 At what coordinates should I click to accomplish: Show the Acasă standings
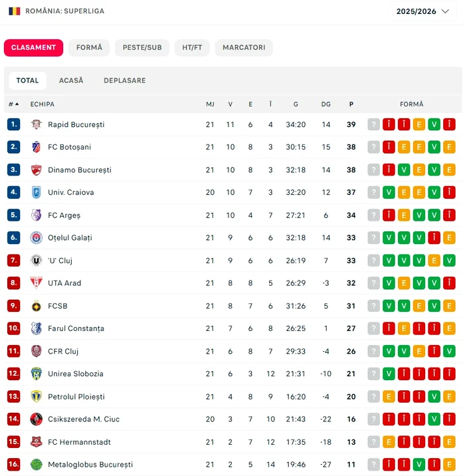[71, 80]
